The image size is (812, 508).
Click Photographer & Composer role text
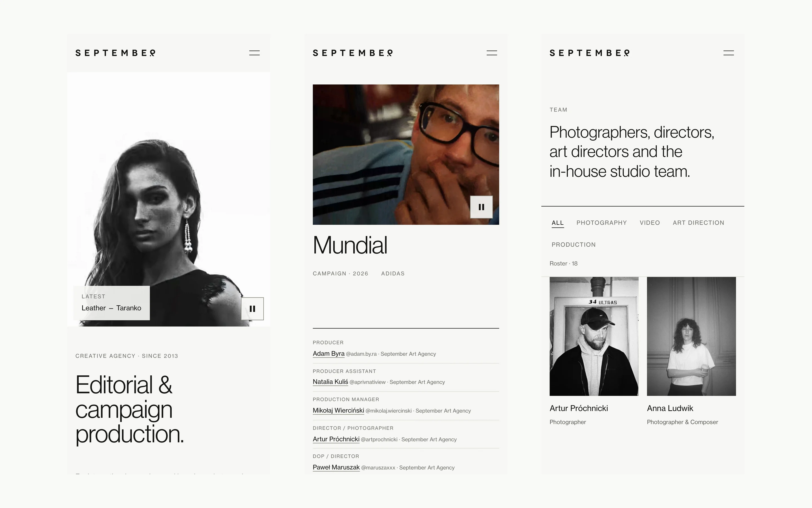[682, 422]
